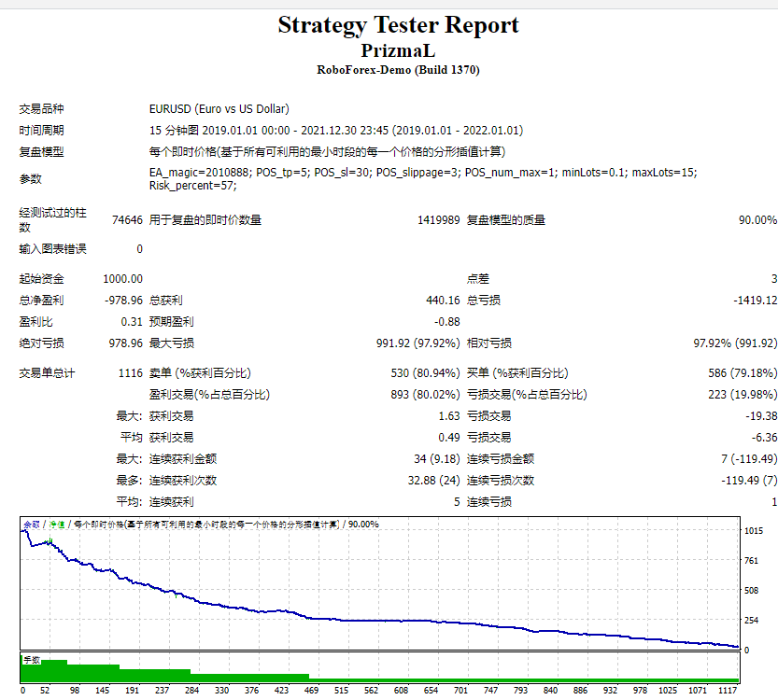This screenshot has height=700, width=778.
Task: Click the 连续亏损金额 label
Action: (501, 459)
